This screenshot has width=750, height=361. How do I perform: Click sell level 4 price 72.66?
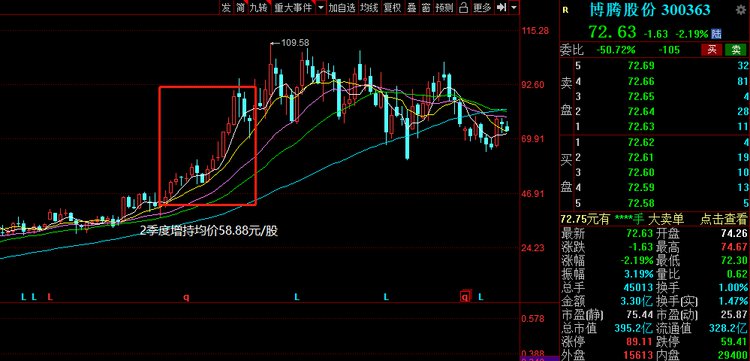point(641,81)
